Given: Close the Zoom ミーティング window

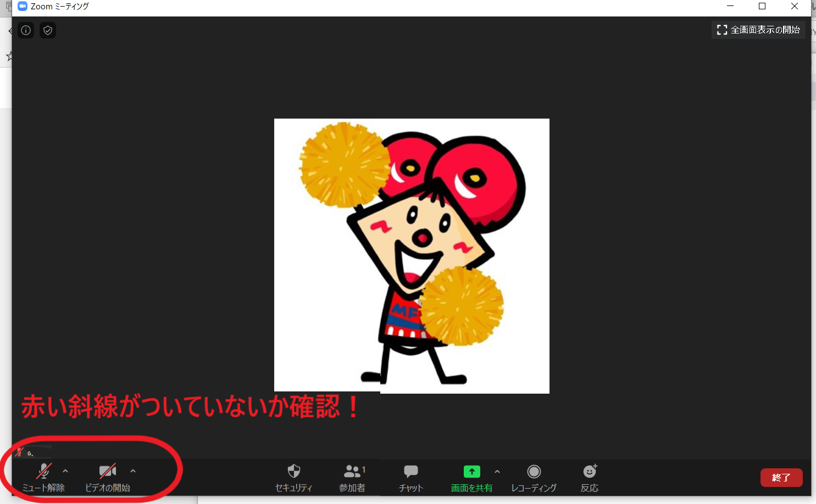Looking at the screenshot, I should pyautogui.click(x=795, y=6).
